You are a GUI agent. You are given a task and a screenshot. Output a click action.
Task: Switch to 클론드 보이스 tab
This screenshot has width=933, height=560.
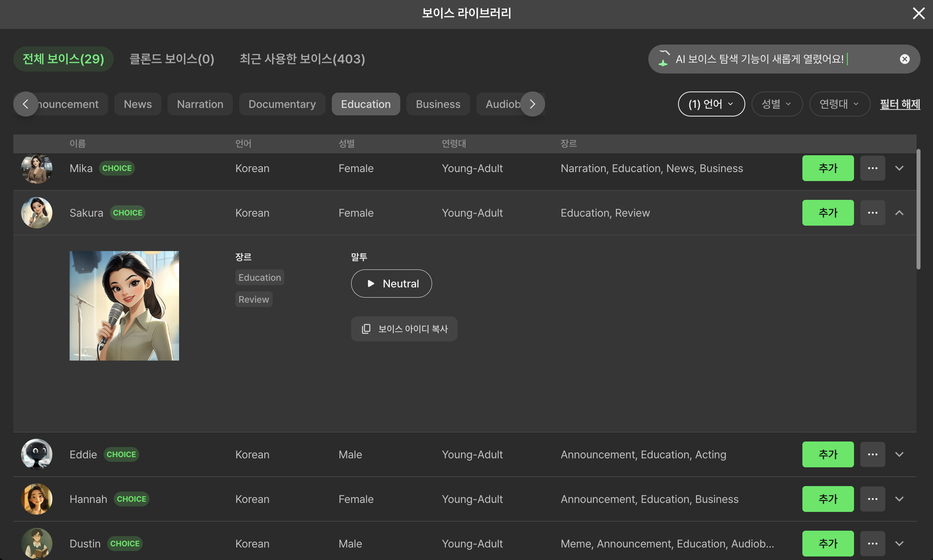172,59
